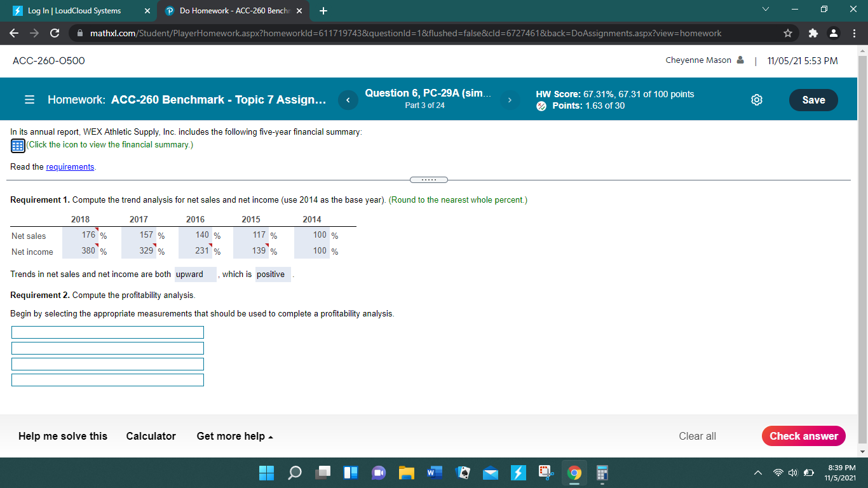Open the requirements link

(x=70, y=166)
